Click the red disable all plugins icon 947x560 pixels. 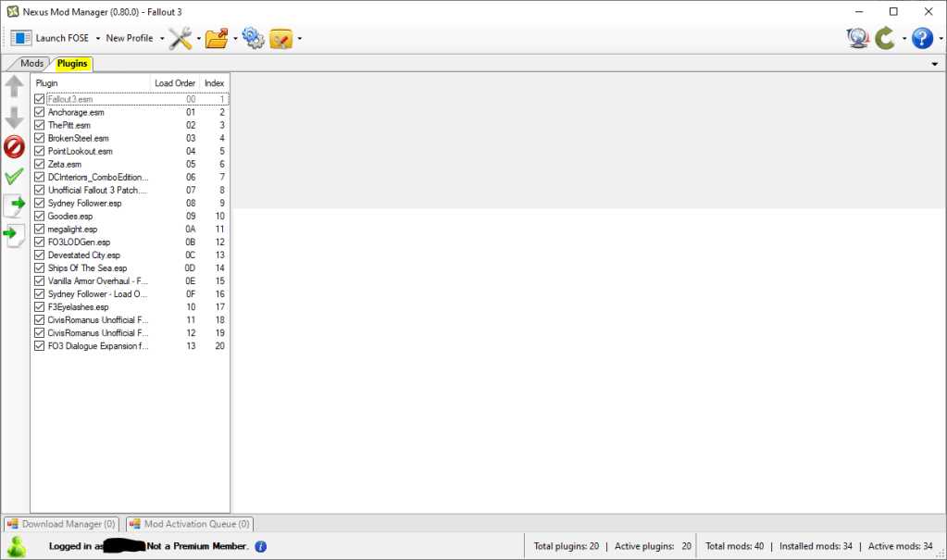15,146
